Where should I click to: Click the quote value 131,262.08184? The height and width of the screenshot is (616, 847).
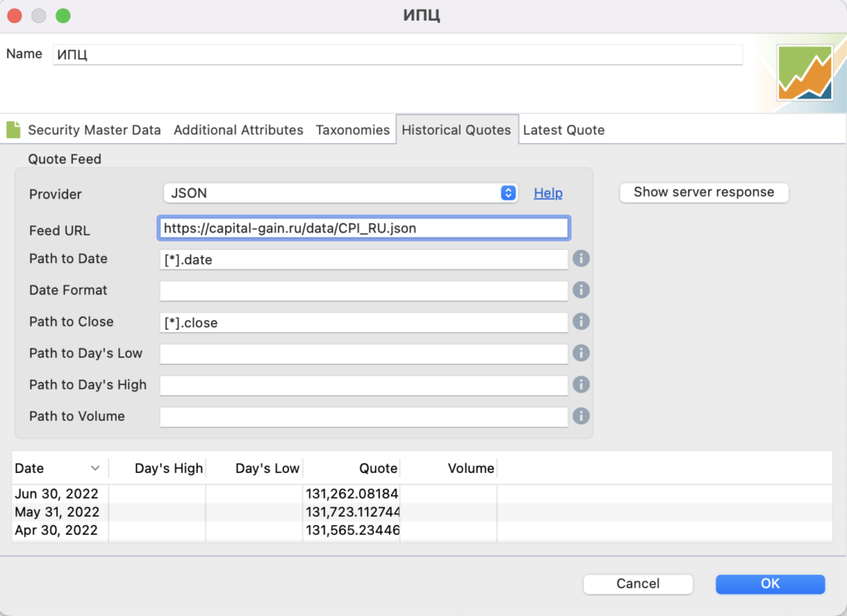point(352,494)
